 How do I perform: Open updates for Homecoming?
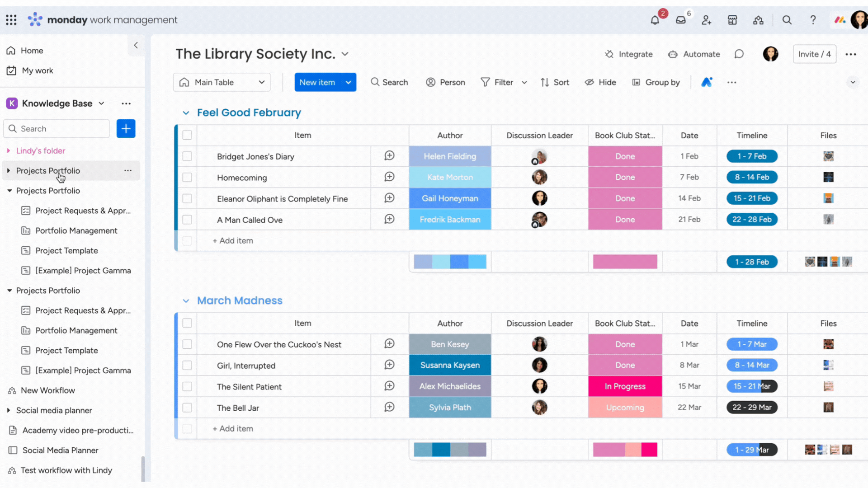389,177
